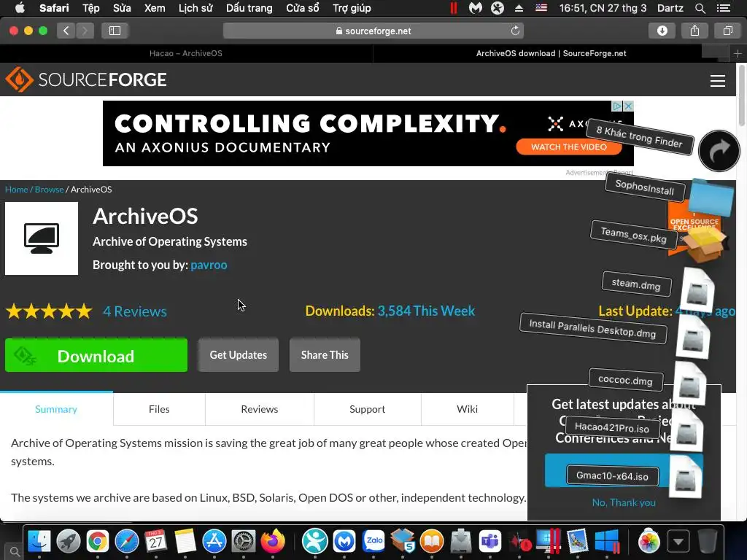747x560 pixels.
Task: Dismiss popup with No, Thank you
Action: tap(624, 502)
